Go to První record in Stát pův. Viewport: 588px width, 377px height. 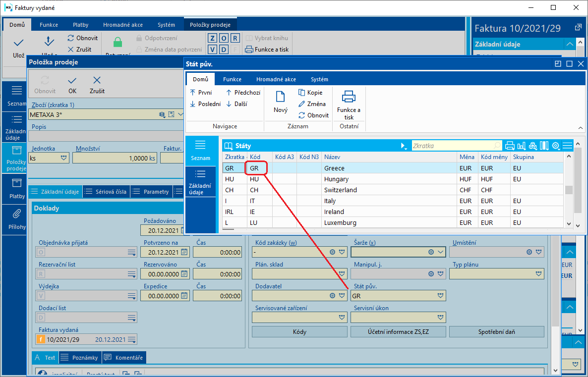coord(201,92)
